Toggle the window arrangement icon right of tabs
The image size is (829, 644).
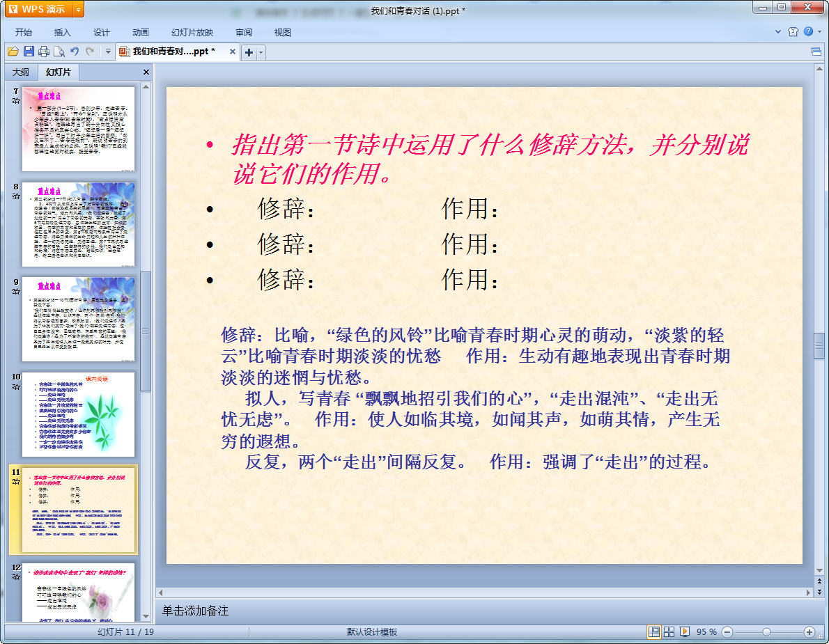[816, 52]
